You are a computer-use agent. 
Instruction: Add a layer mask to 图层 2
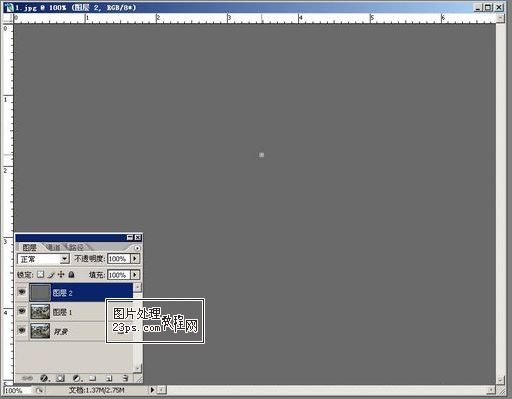(60, 378)
